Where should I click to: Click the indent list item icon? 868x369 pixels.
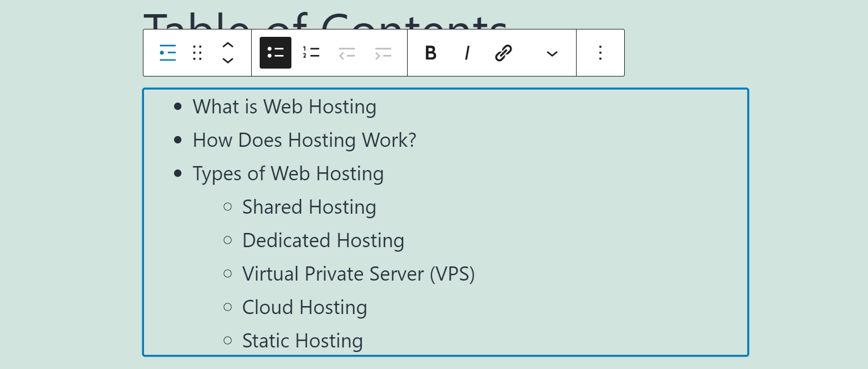coord(383,53)
